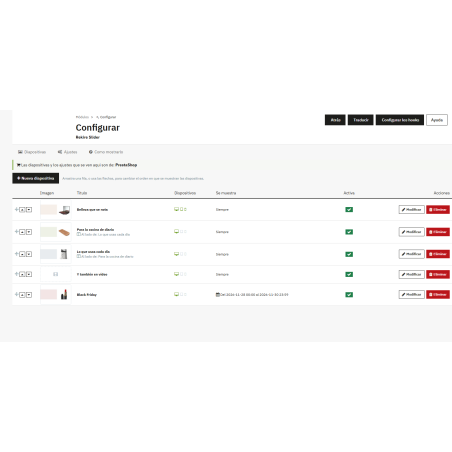Move Black friday slide up
Viewport: 452px width, 452px height.
tap(22, 295)
